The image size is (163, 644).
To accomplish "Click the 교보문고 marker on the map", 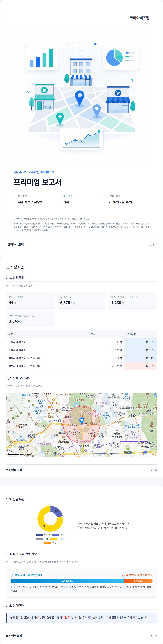I will (86, 451).
